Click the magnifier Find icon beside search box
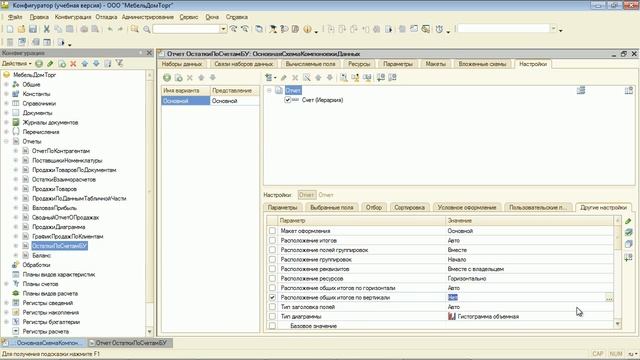Screen dimensions: 640x360 pos(147,29)
